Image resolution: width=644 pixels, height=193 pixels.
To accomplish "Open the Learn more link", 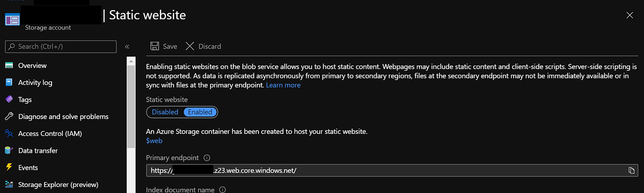I will (283, 85).
